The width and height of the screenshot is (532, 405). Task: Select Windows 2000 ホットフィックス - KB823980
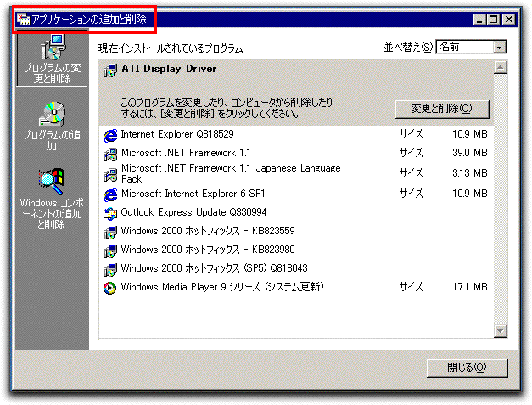tap(296, 250)
